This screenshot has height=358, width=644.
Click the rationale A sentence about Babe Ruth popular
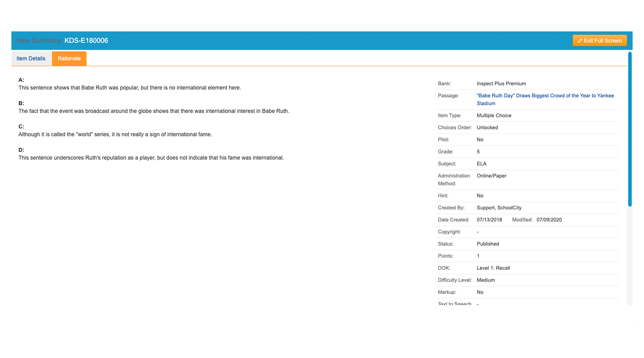130,88
